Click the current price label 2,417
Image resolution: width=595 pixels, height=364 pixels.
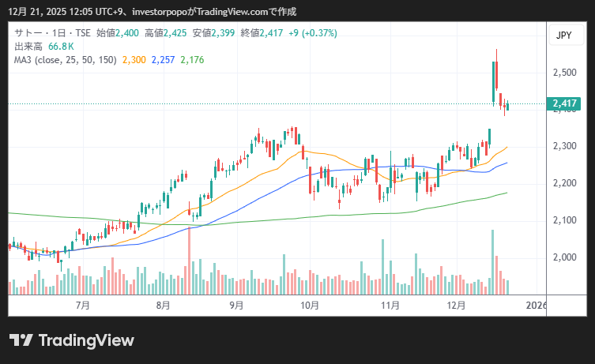click(x=565, y=103)
